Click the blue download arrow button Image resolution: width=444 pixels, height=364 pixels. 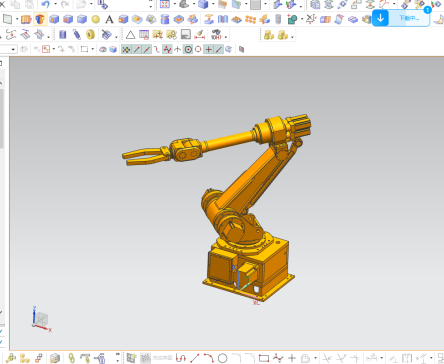pyautogui.click(x=380, y=18)
